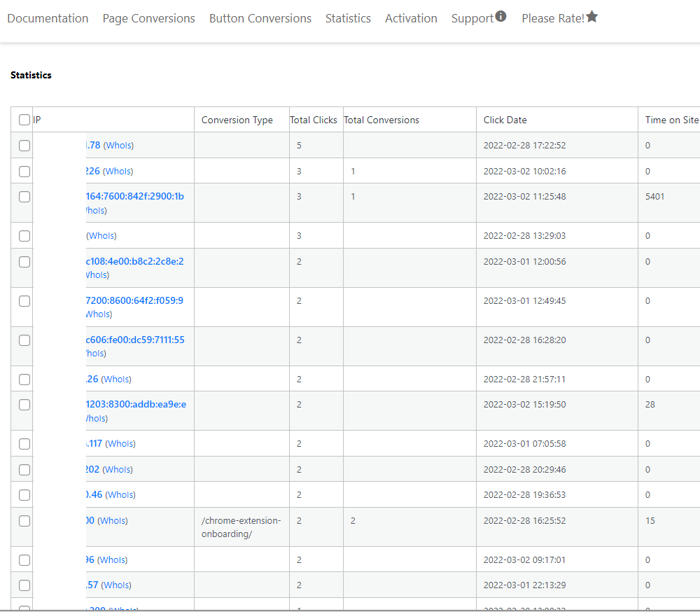Viewport: 700px width, 612px height.
Task: Click the conversions count 2 link
Action: tap(353, 520)
